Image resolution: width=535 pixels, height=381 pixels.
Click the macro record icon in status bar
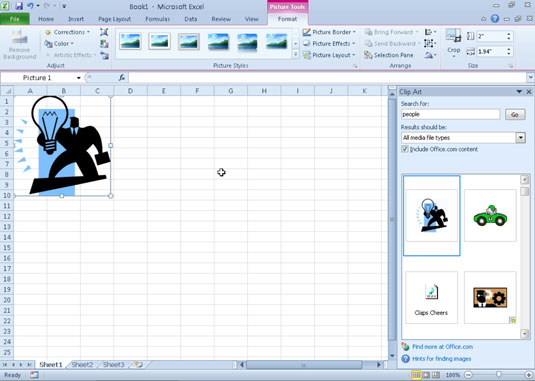pyautogui.click(x=34, y=375)
